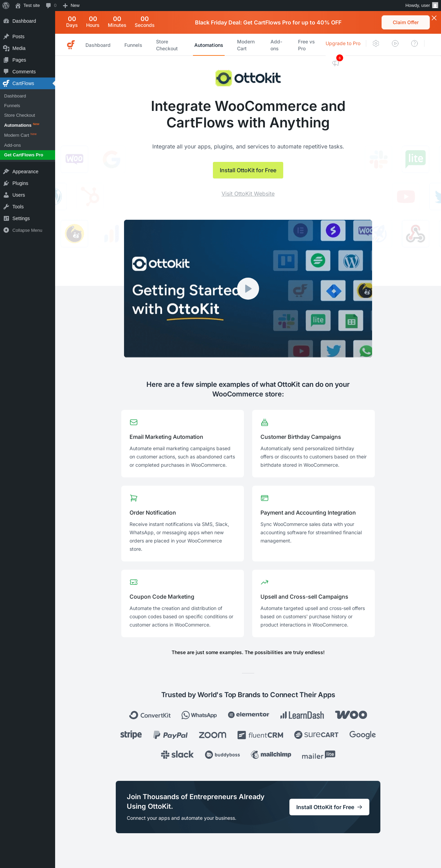Viewport: 441px width, 868px height.
Task: Click the video tutorial play-circle icon
Action: 395,43
